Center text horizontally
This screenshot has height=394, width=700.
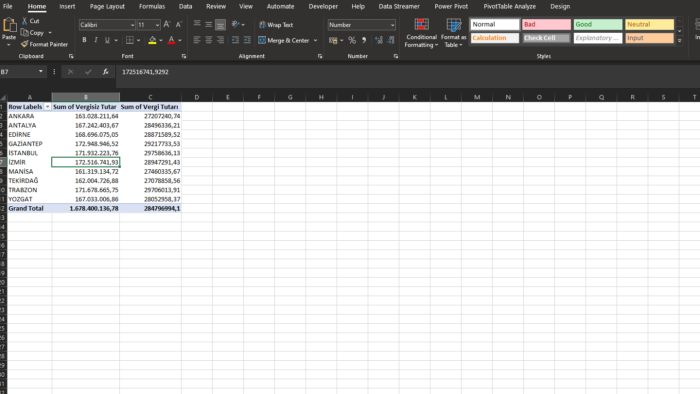tap(208, 40)
